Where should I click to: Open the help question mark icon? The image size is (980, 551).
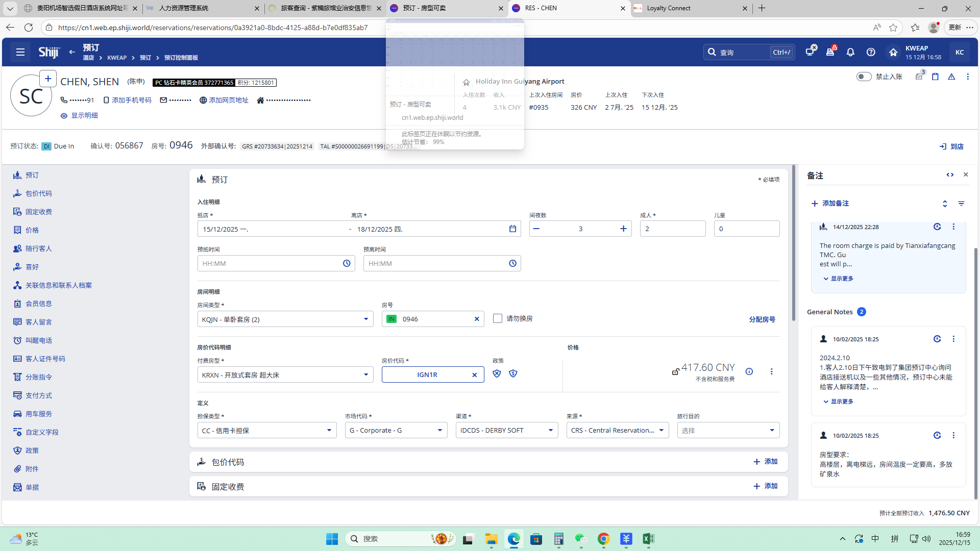pos(871,52)
